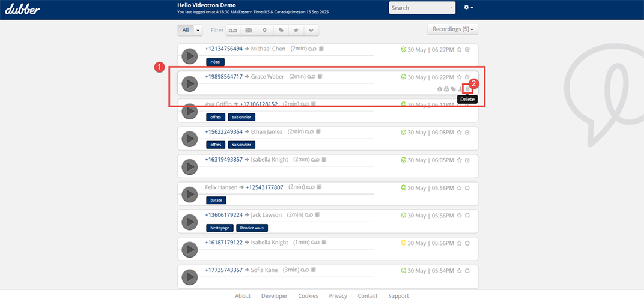
Task: Click phone number +12543177807
Action: pos(264,187)
